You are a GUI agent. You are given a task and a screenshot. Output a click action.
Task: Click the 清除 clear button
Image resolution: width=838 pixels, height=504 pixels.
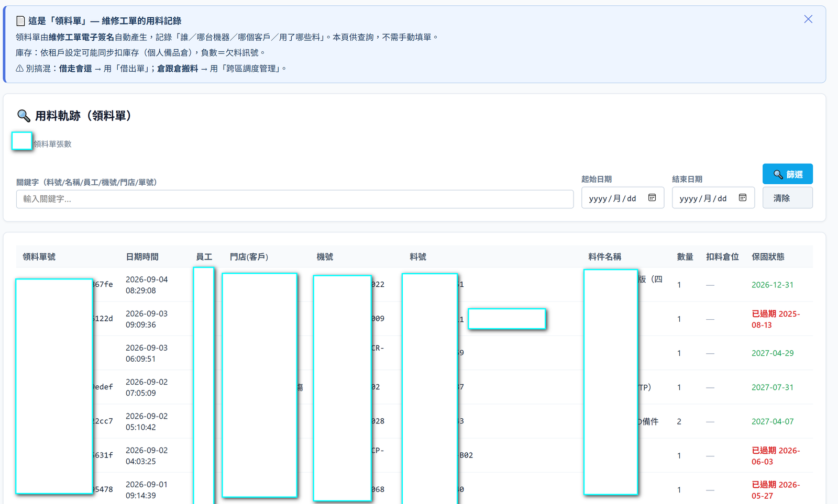787,198
